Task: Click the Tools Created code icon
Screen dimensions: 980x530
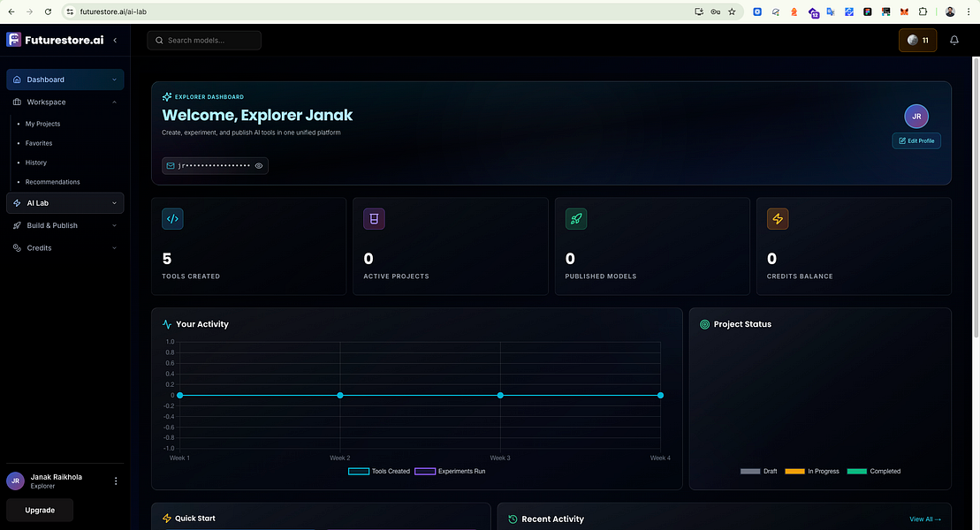Action: click(172, 219)
